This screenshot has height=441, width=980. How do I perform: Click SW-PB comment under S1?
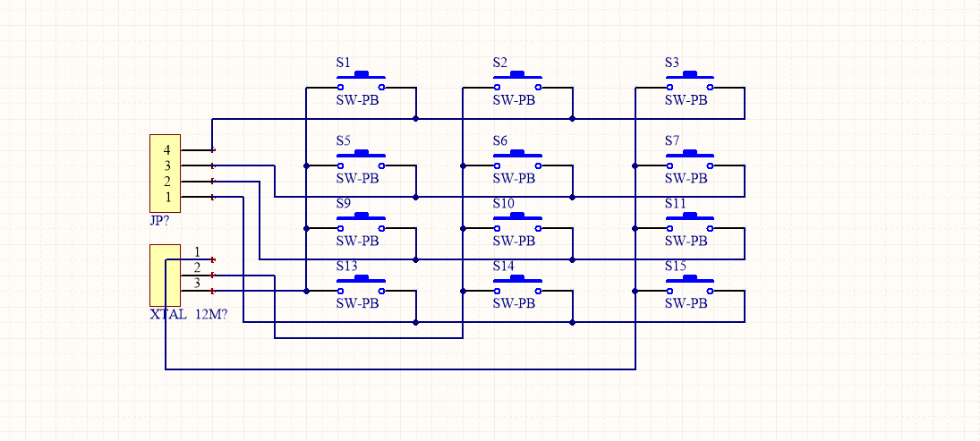357,100
